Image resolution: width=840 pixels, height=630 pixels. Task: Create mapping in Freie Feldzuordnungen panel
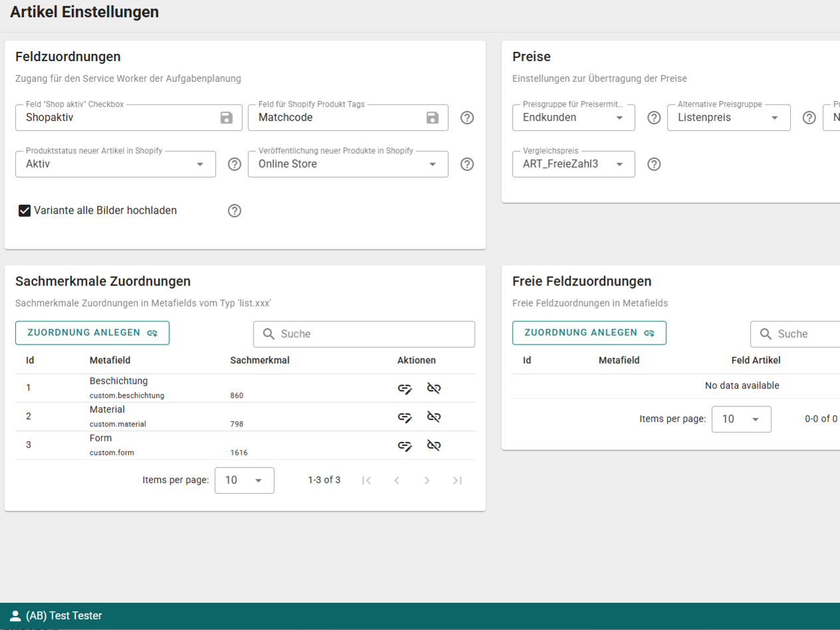[x=589, y=333]
